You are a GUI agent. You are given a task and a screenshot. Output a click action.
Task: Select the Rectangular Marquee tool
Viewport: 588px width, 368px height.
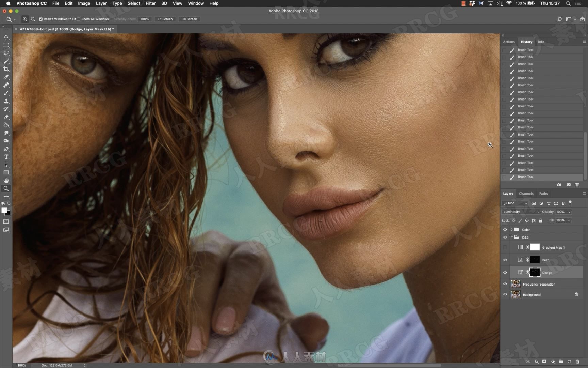6,45
